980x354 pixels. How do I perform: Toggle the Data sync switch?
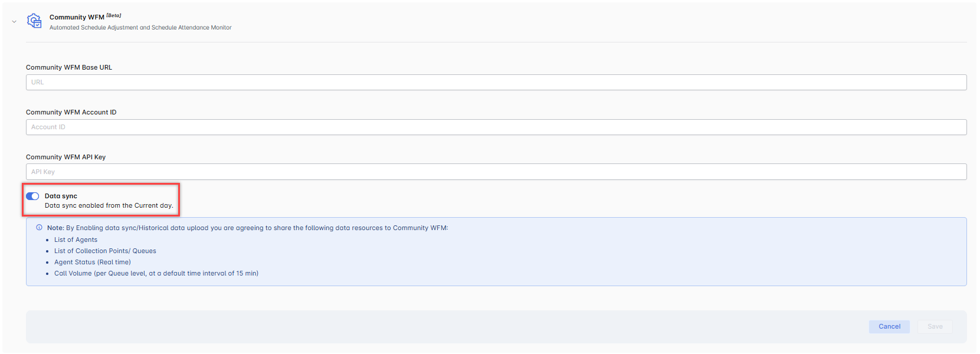(x=32, y=196)
